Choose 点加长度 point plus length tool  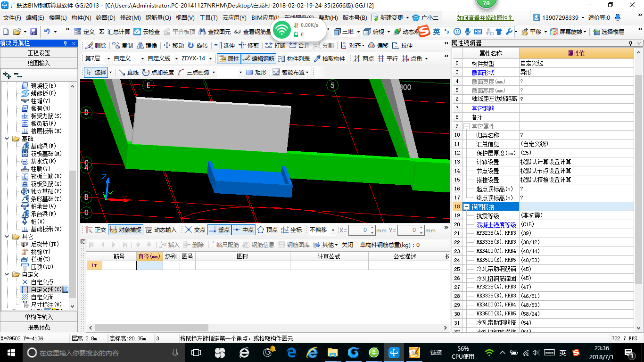(158, 72)
